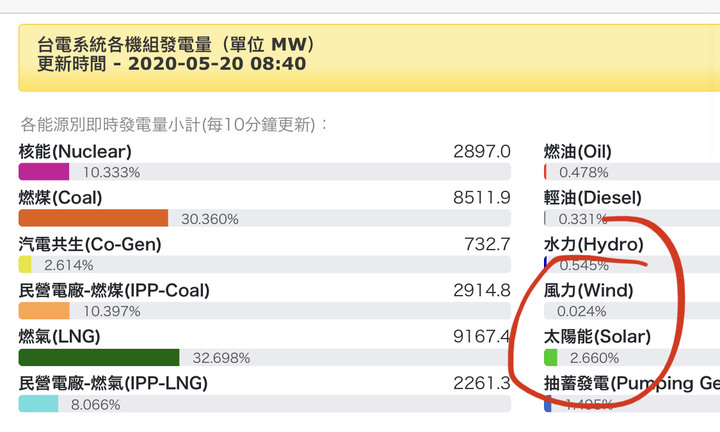Image resolution: width=720 pixels, height=432 pixels.
Task: Click the 燃煤(Coal) label
Action: point(60,198)
